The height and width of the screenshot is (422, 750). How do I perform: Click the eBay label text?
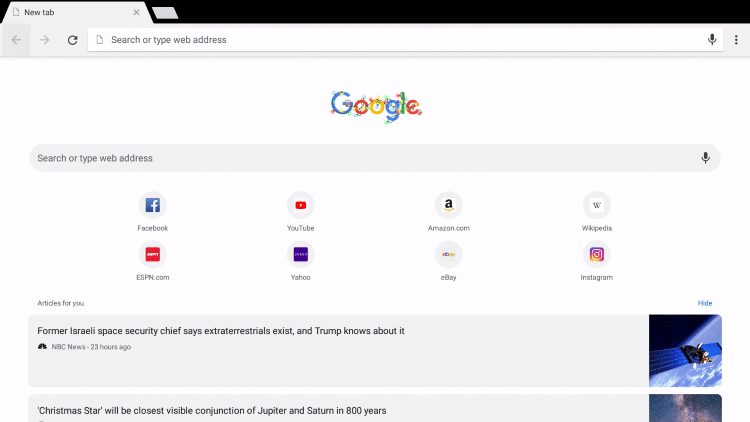pyautogui.click(x=448, y=278)
